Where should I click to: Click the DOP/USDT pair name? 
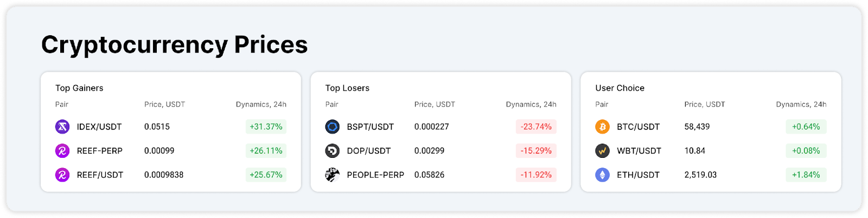click(x=369, y=151)
